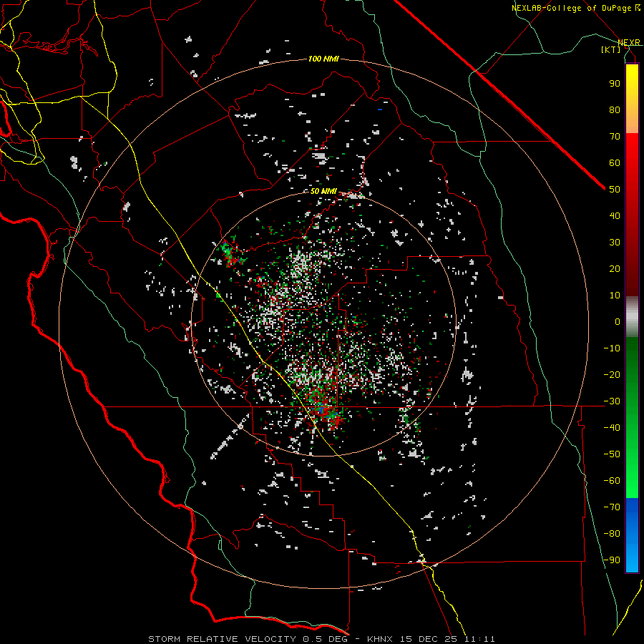Click the NEXLAB-College of DuPage watermark text

click(x=575, y=8)
